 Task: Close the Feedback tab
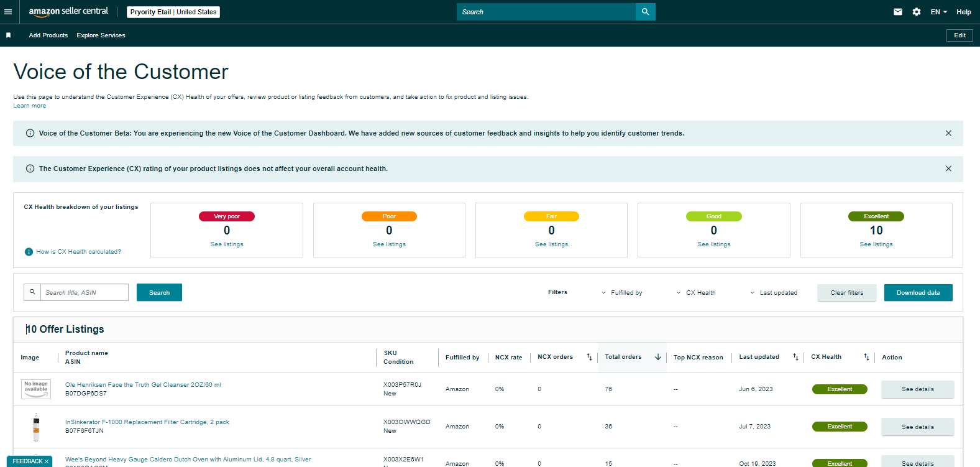click(x=47, y=461)
